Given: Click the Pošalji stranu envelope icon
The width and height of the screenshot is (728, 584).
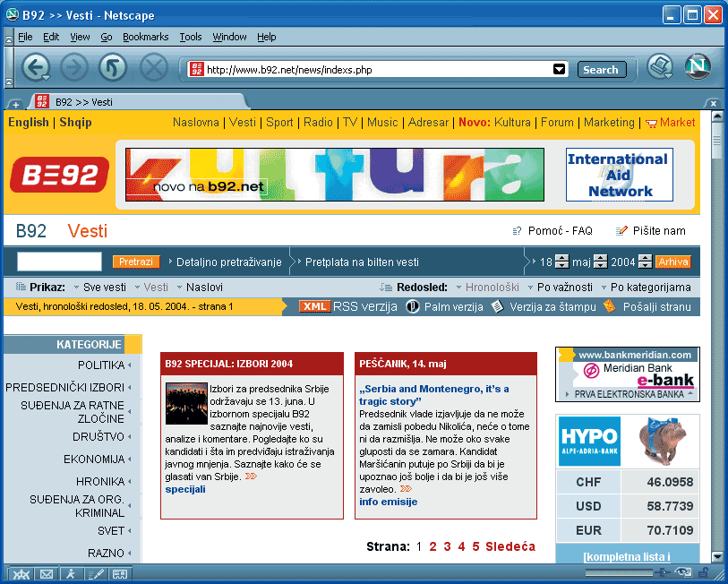Looking at the screenshot, I should 609,306.
